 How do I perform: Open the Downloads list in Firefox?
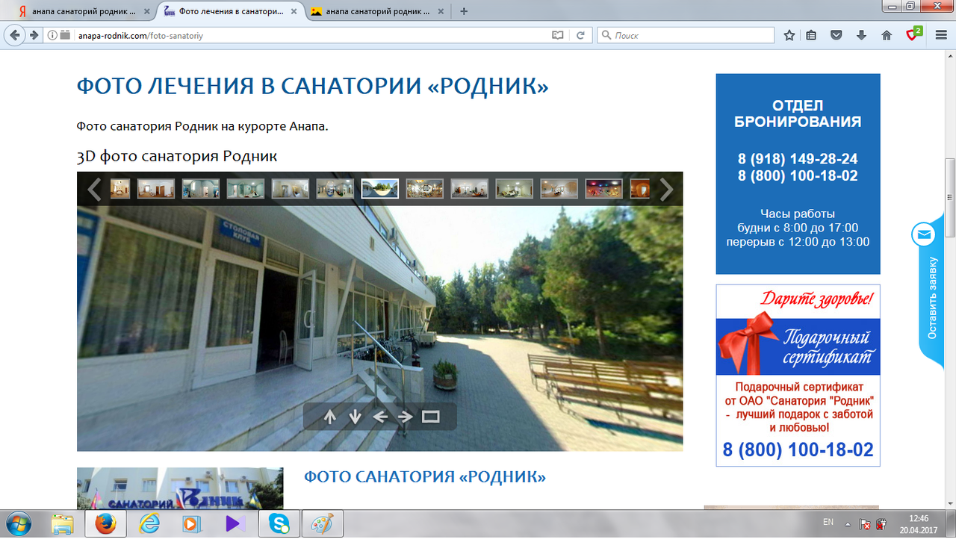point(860,34)
